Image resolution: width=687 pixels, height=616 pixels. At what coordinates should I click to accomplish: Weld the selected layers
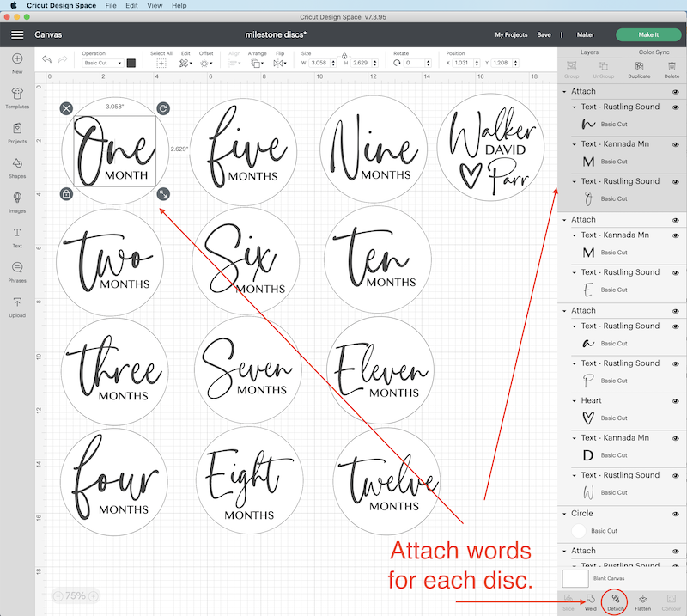pyautogui.click(x=591, y=602)
